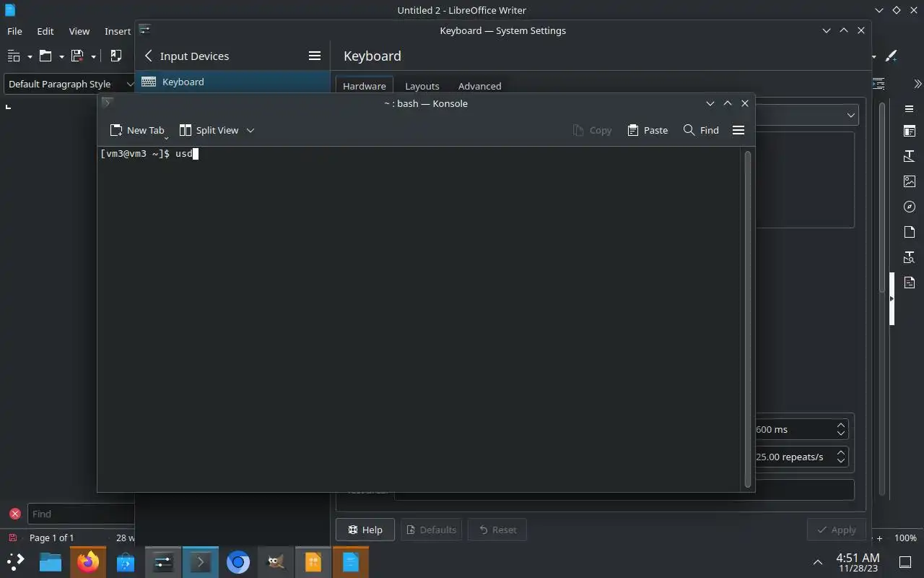Switch to Advanced tab in Keyboard settings
Screen dimensions: 924x578
point(480,85)
